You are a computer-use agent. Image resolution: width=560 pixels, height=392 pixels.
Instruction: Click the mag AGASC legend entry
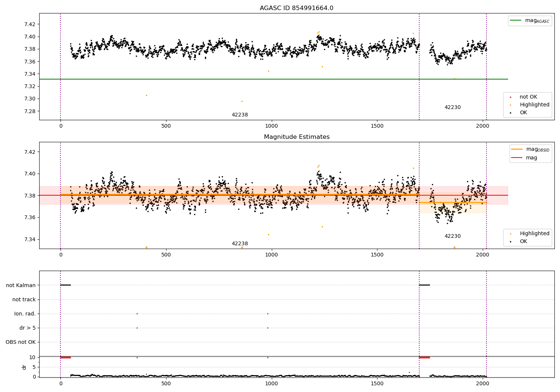[x=537, y=21]
